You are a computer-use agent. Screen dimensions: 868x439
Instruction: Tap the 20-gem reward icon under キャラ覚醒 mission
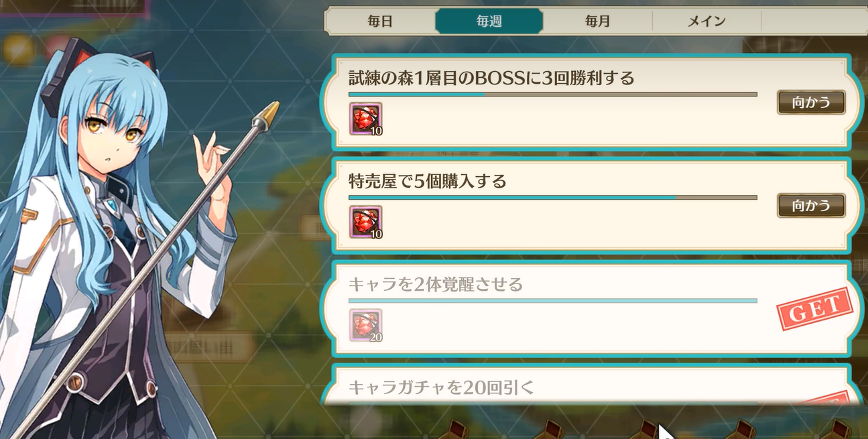coord(365,325)
